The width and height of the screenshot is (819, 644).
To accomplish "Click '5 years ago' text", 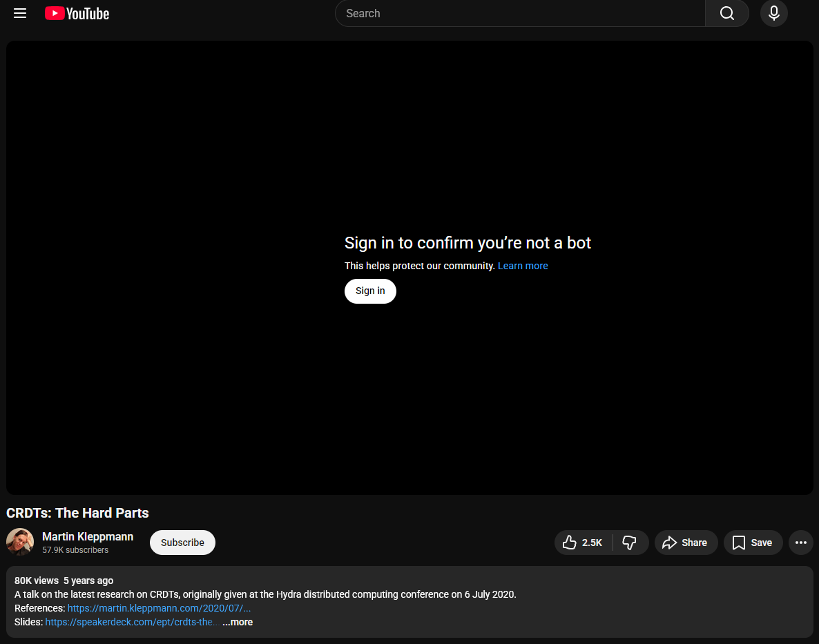I will [x=88, y=580].
